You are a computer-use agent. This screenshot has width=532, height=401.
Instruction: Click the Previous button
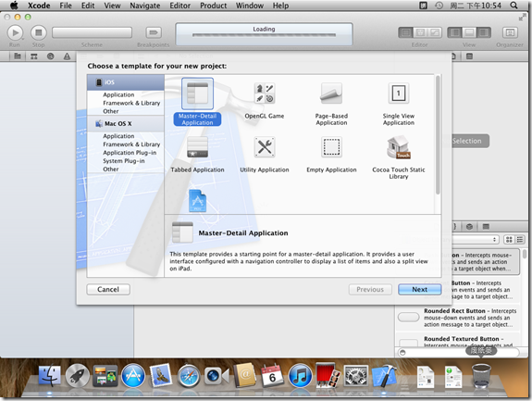(370, 289)
